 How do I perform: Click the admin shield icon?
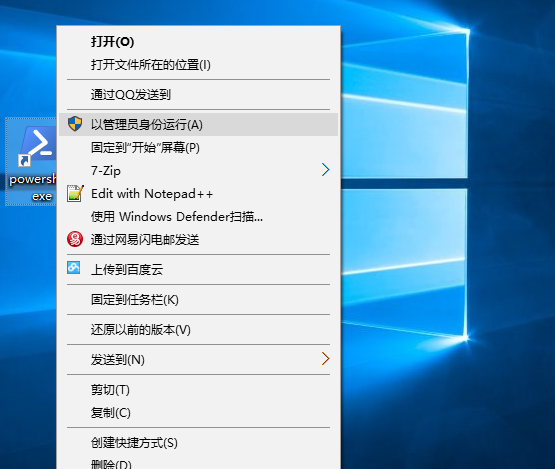point(75,124)
